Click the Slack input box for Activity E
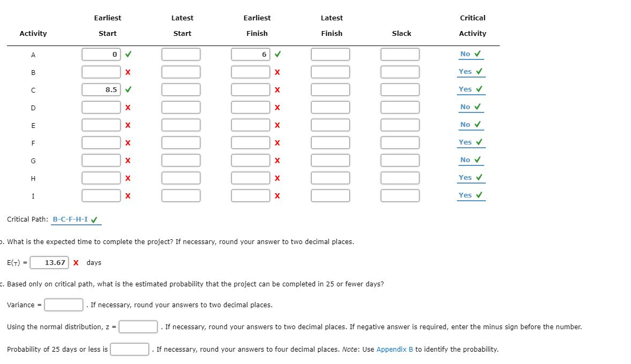The width and height of the screenshot is (631, 364). tap(401, 125)
